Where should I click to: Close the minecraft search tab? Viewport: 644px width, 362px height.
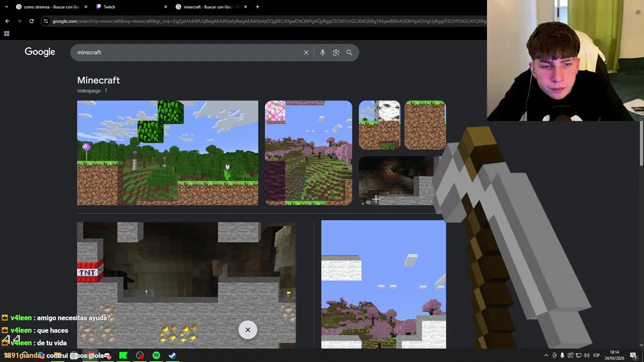point(246,7)
